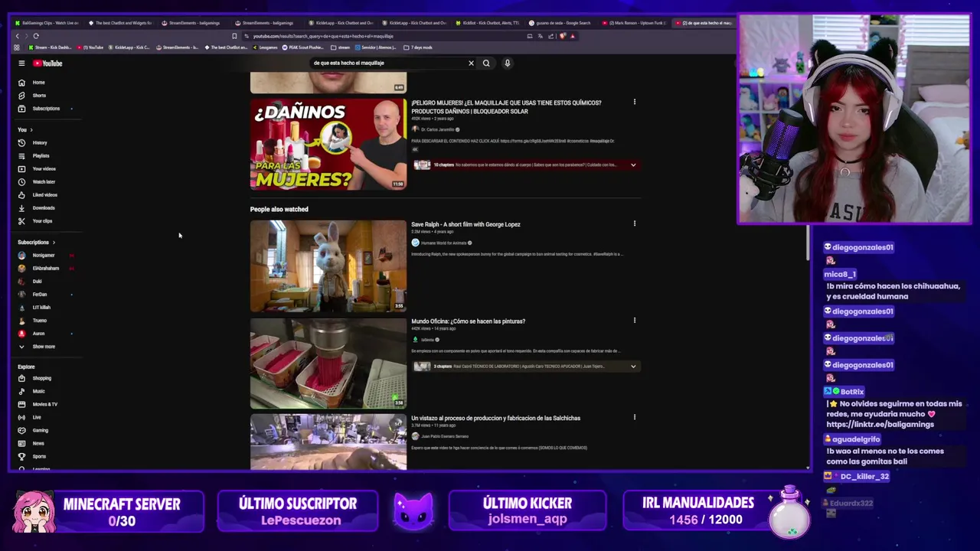Screen dimensions: 980x551
Task: Open Subscriptions feed in sidebar
Action: tap(38, 109)
